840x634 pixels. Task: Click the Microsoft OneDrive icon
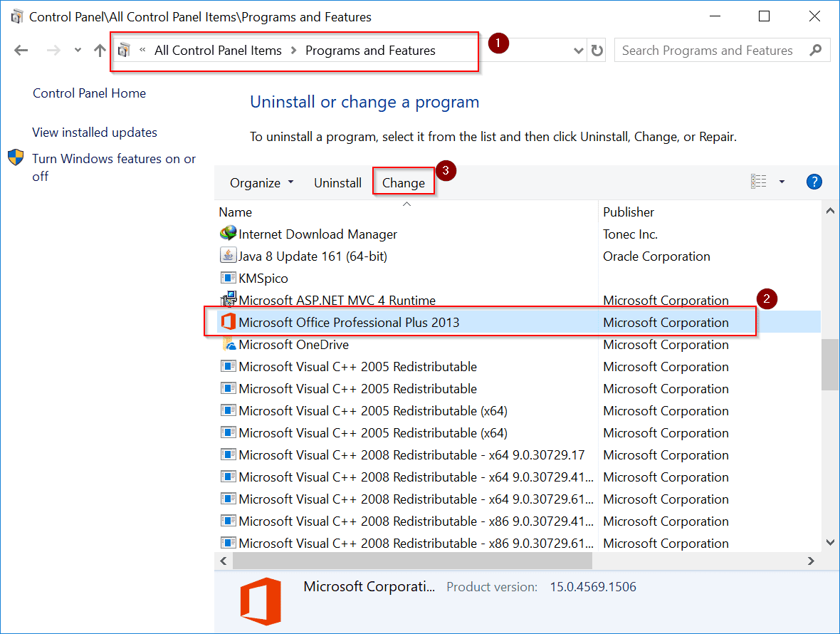229,343
